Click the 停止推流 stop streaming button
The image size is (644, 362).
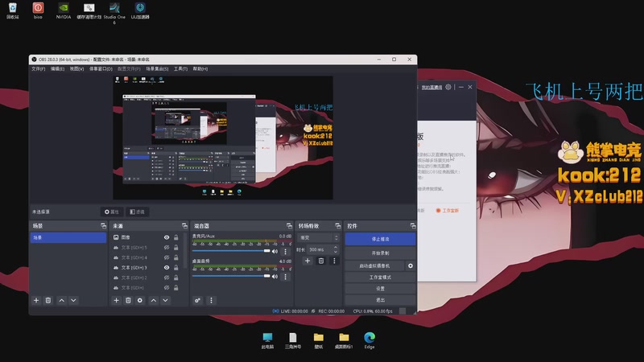point(380,239)
